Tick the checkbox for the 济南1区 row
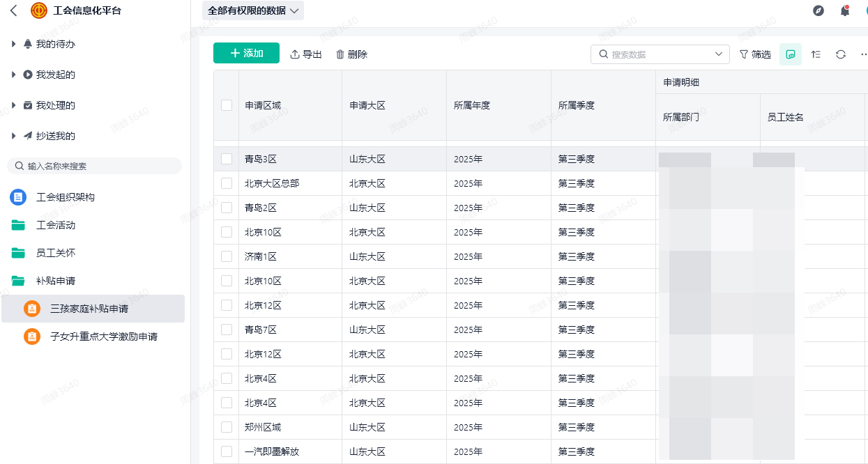The image size is (868, 464). 227,256
